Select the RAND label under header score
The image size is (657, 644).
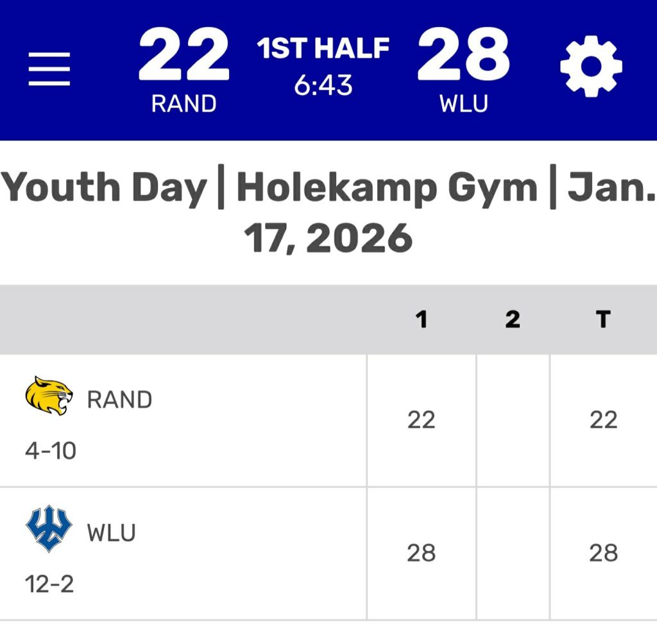[183, 104]
